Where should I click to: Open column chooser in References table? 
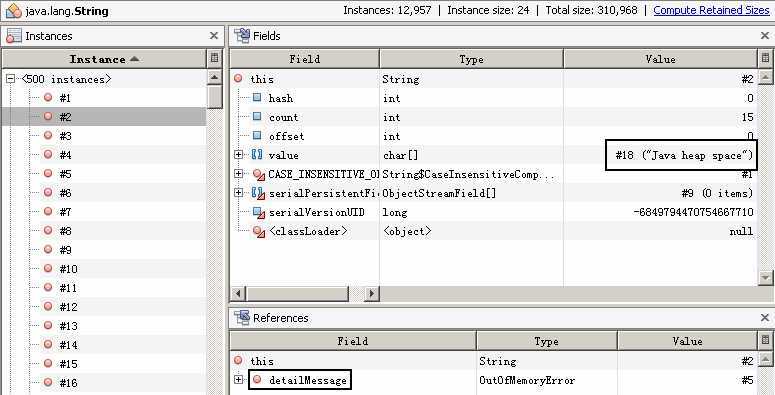[765, 340]
